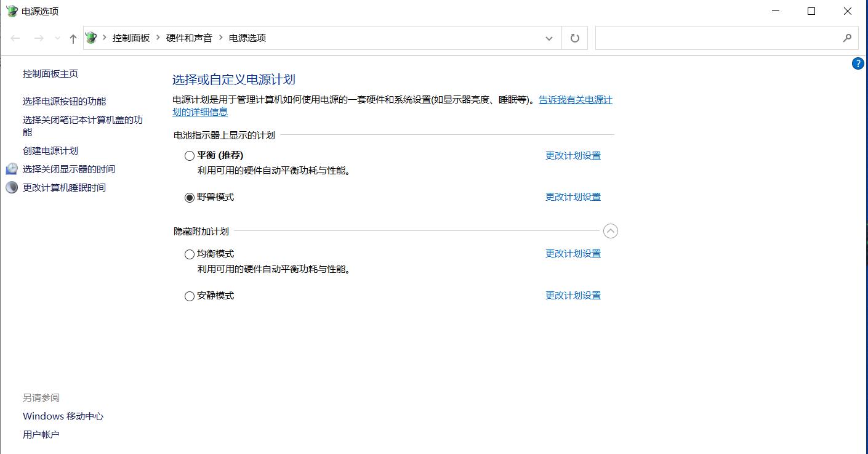Click the 选择或自定义电源计划 heading
This screenshot has height=454, width=868.
[234, 79]
